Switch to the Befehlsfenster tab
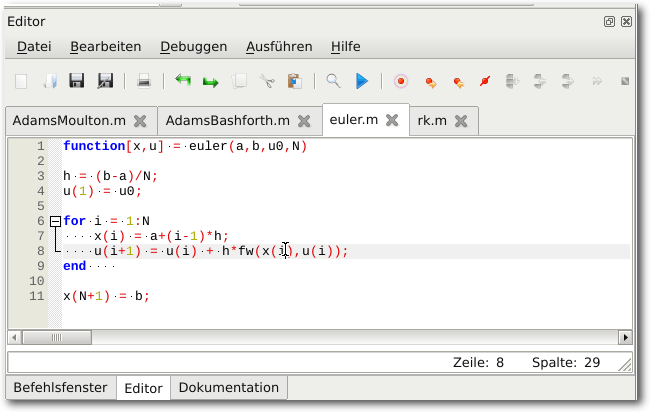Image resolution: width=650 pixels, height=412 pixels. point(61,388)
